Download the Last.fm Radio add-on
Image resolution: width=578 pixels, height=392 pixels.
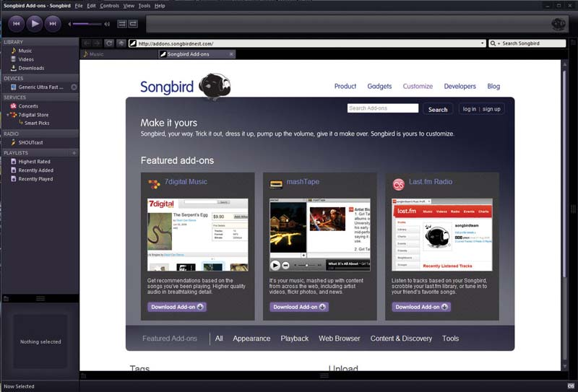[421, 307]
